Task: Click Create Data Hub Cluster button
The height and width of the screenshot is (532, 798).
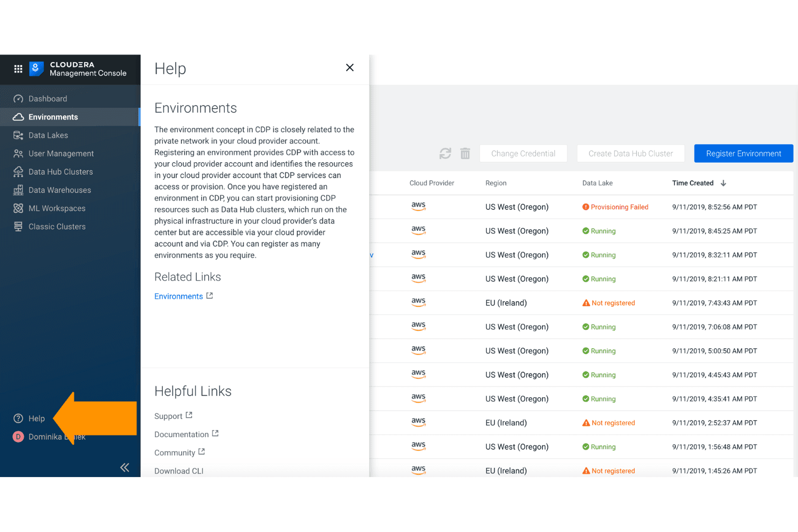Action: point(631,154)
